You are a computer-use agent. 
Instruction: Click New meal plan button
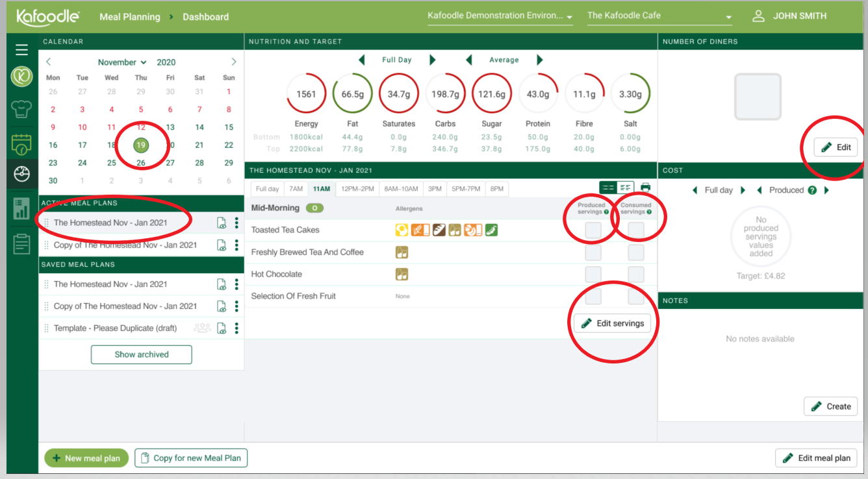(x=86, y=458)
